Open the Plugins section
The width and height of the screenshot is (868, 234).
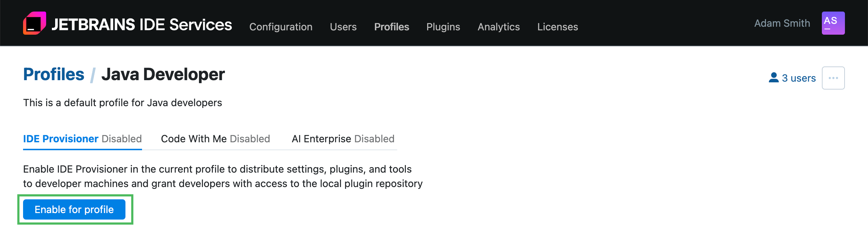443,27
